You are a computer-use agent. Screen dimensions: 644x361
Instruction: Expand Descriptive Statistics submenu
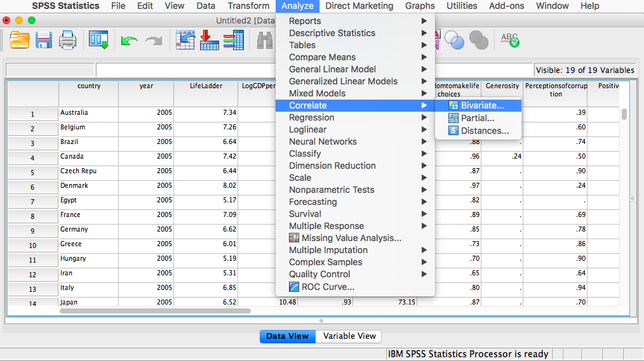(355, 33)
